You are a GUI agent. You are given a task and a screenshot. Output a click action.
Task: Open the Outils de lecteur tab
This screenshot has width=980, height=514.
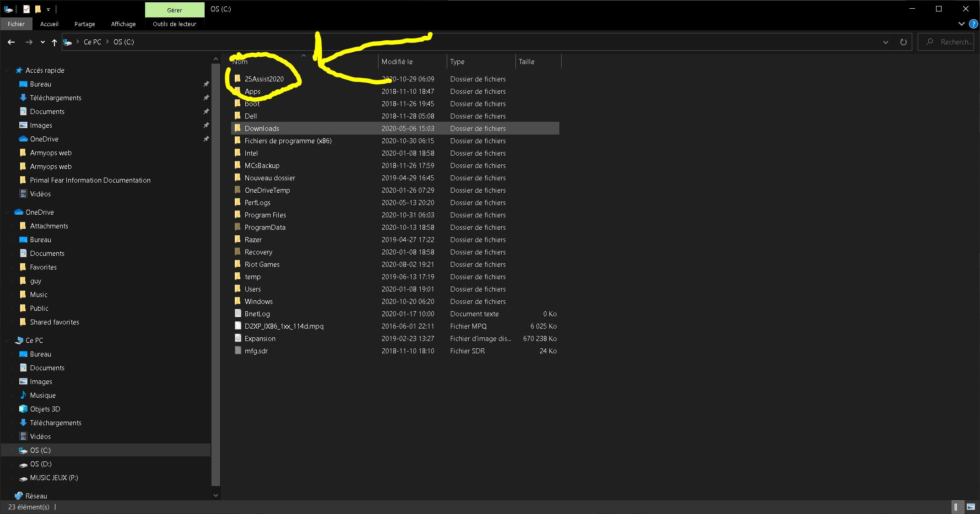coord(174,24)
